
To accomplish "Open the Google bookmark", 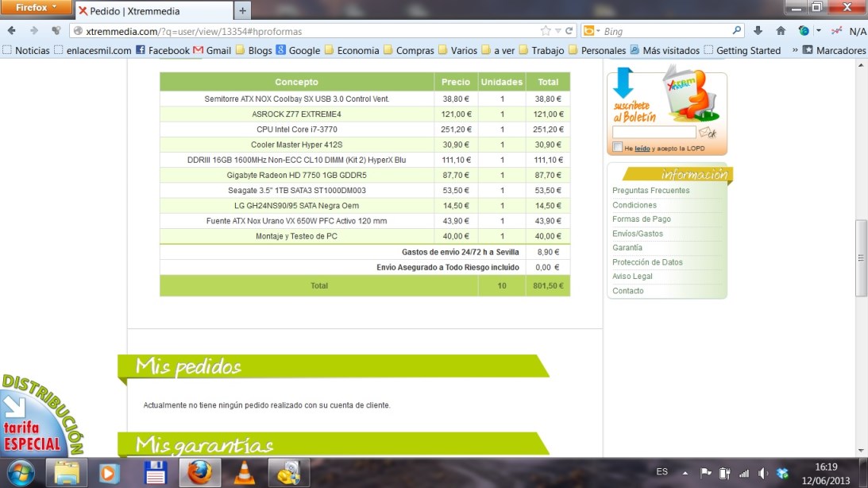I will [x=298, y=50].
